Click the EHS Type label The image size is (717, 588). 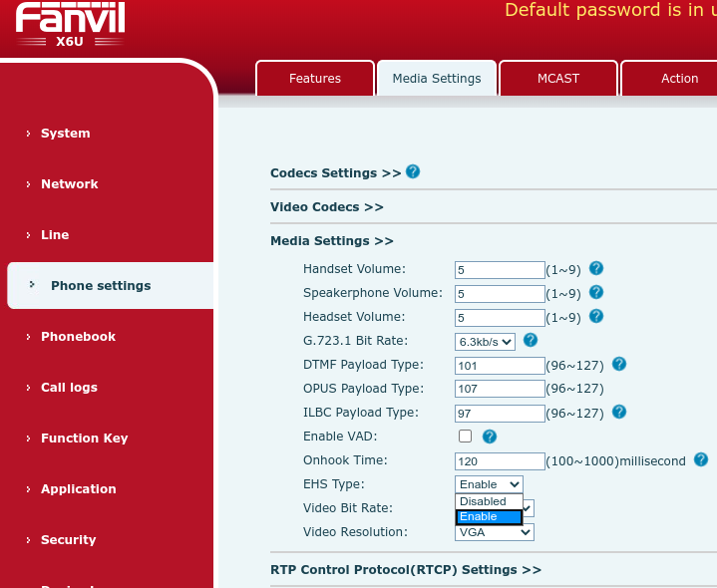click(x=334, y=484)
